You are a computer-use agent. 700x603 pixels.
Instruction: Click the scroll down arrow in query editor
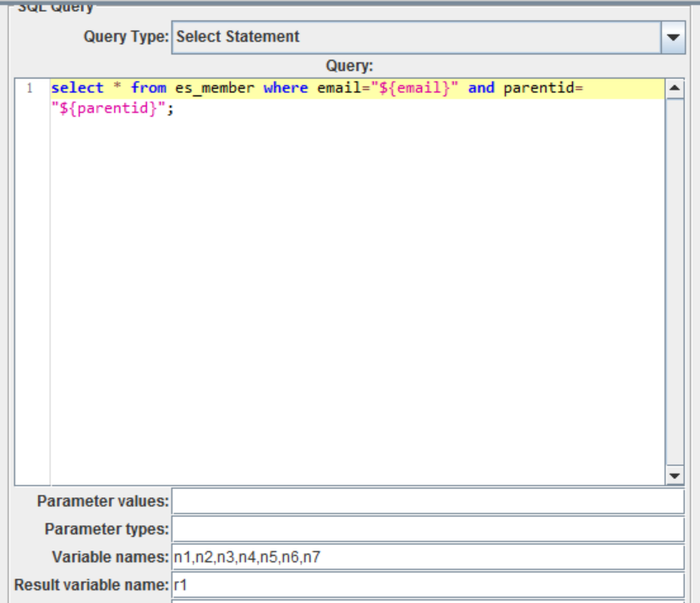pyautogui.click(x=675, y=475)
